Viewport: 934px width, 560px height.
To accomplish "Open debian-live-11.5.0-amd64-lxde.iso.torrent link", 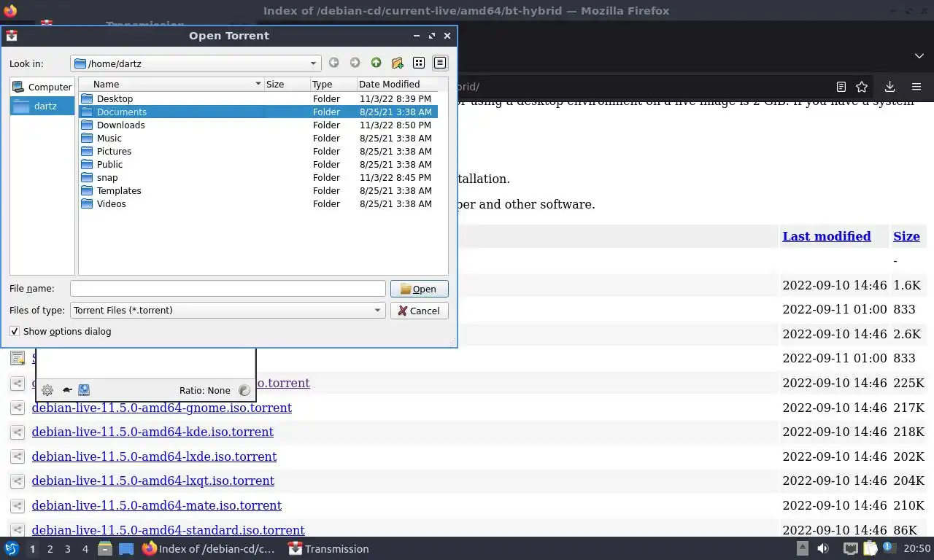I will click(154, 456).
